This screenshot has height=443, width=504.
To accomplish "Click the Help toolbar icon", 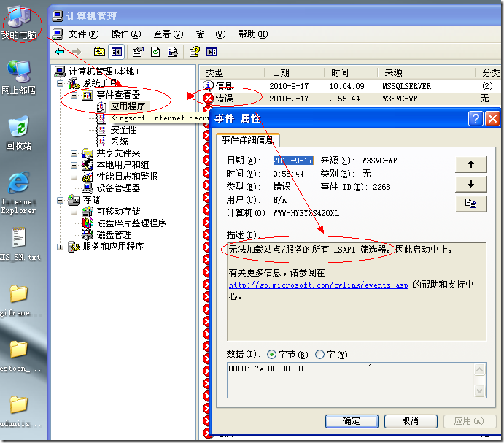I will coord(195,52).
